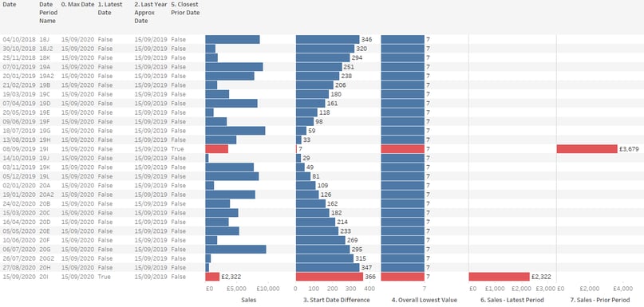The image size is (644, 307).
Task: Click the 4. Overall Lowest Value axis title
Action: (425, 300)
